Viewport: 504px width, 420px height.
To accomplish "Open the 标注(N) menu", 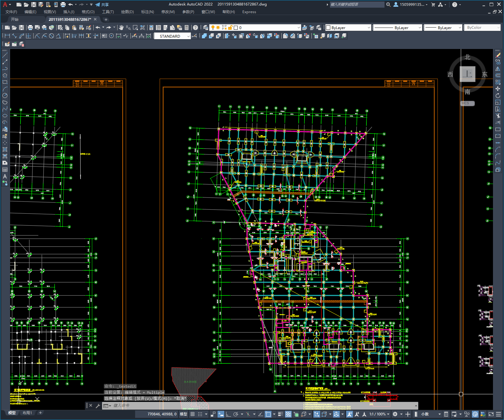I will [x=147, y=12].
